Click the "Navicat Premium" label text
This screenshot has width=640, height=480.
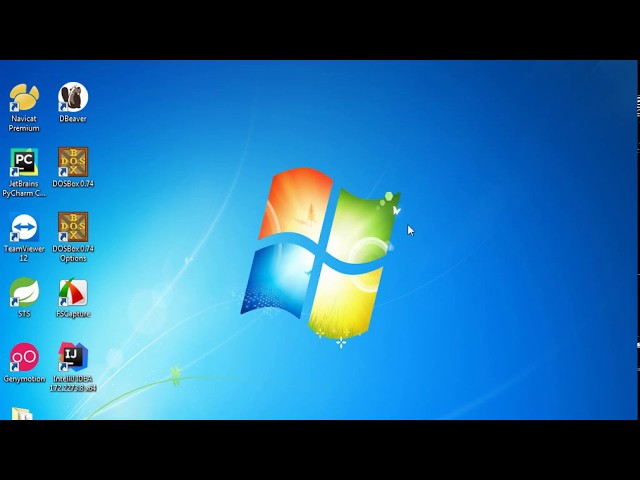click(24, 123)
